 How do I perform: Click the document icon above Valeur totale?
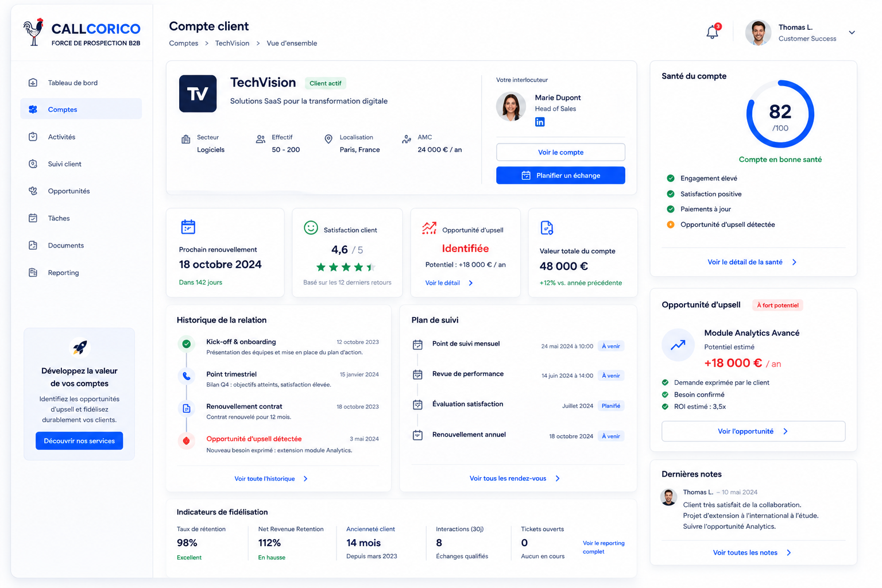[x=547, y=228]
